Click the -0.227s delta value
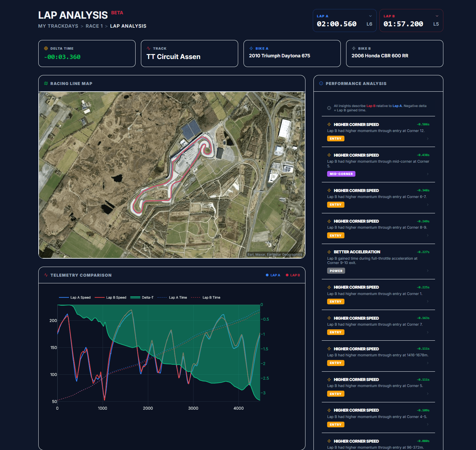 423,252
